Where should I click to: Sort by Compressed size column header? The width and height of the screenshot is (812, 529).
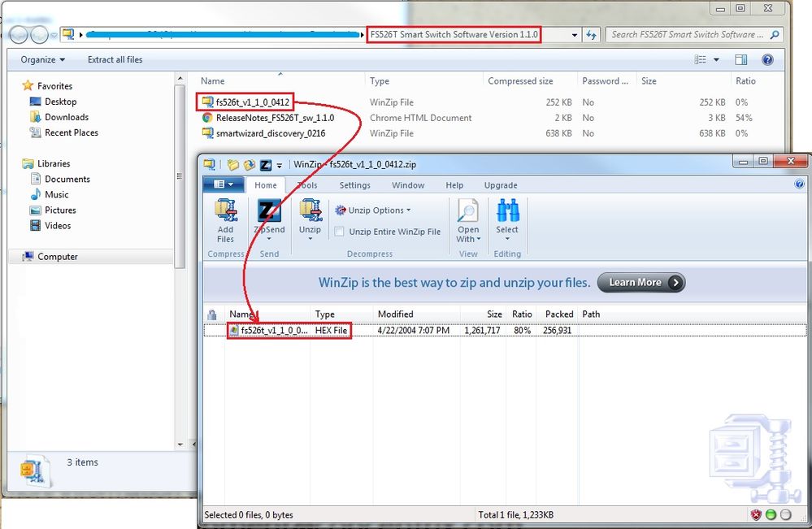tap(520, 81)
